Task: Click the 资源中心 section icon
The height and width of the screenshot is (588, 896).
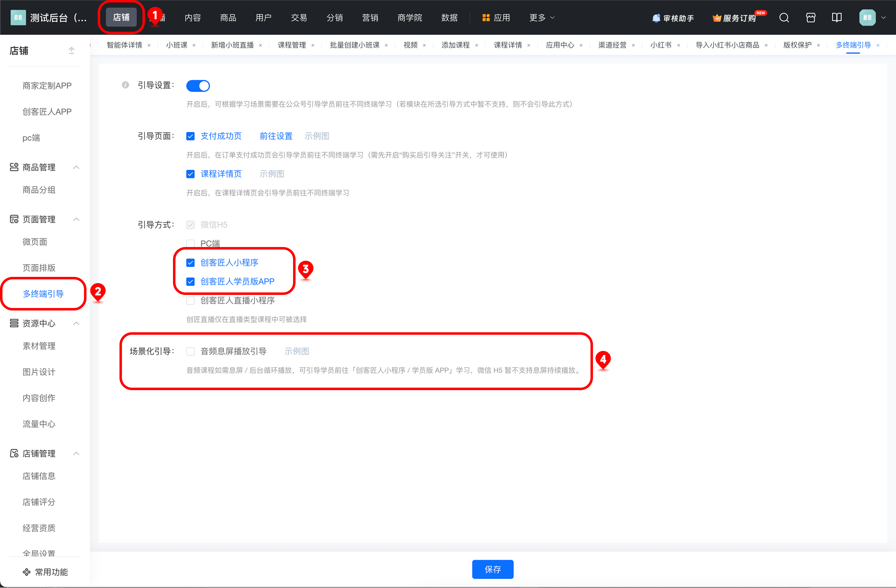Action: point(14,323)
